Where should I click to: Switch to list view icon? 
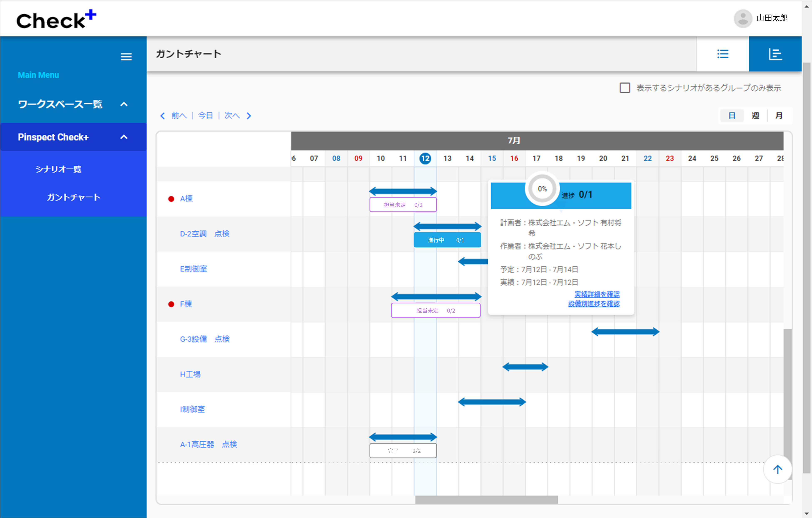[x=723, y=54]
